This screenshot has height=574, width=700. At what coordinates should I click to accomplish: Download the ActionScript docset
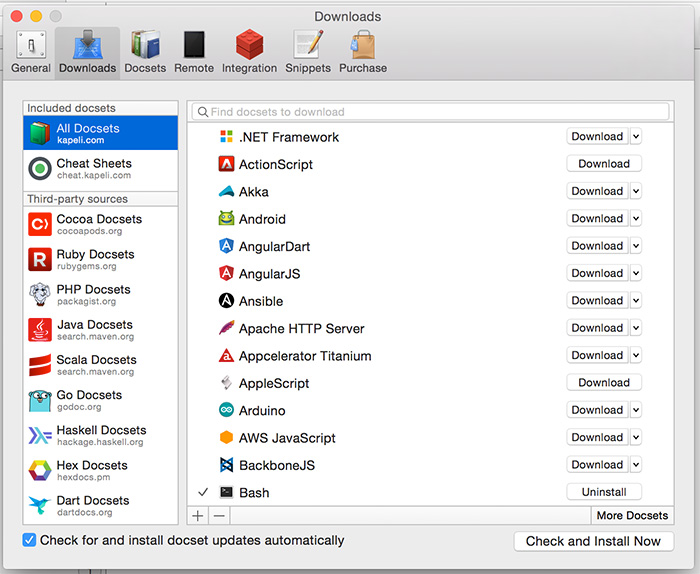coord(604,163)
